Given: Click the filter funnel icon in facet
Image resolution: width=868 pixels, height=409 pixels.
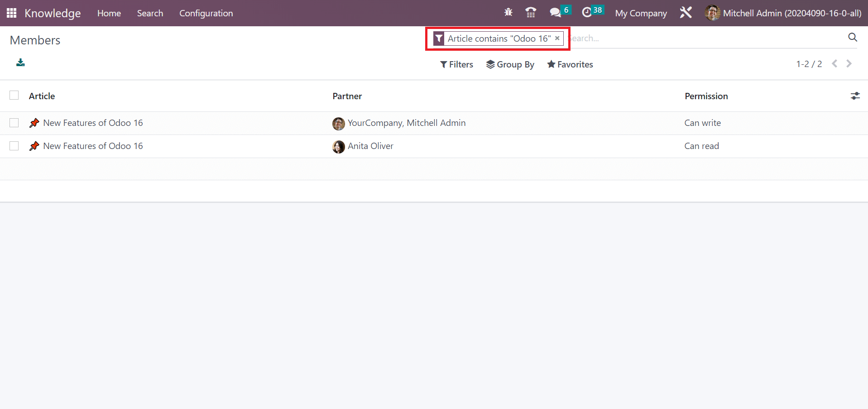Looking at the screenshot, I should click(x=439, y=38).
